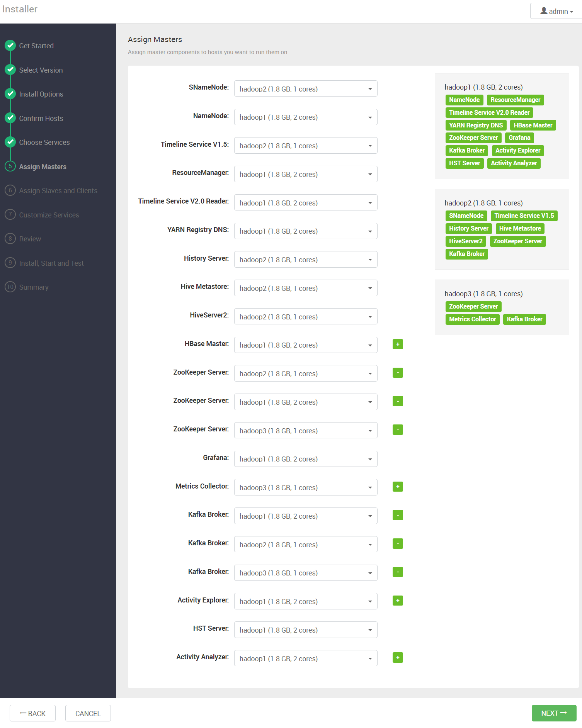Go to Get Started wizard step
The width and height of the screenshot is (582, 728).
point(36,46)
